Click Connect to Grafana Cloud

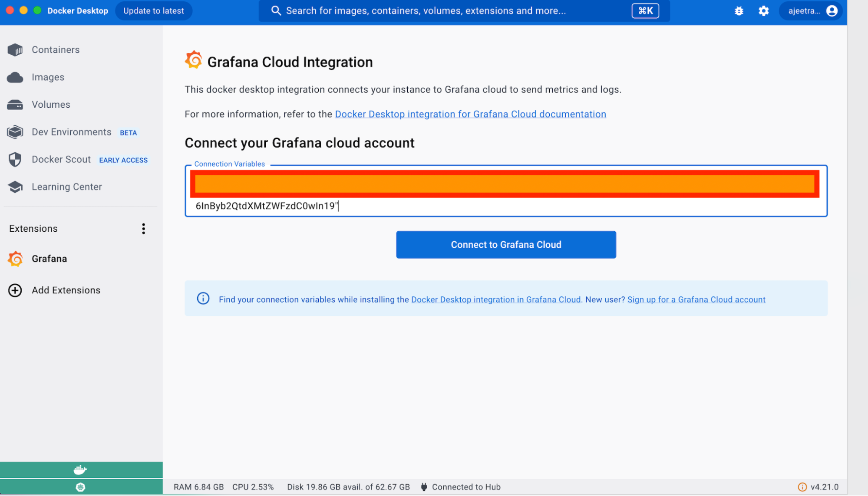click(505, 244)
